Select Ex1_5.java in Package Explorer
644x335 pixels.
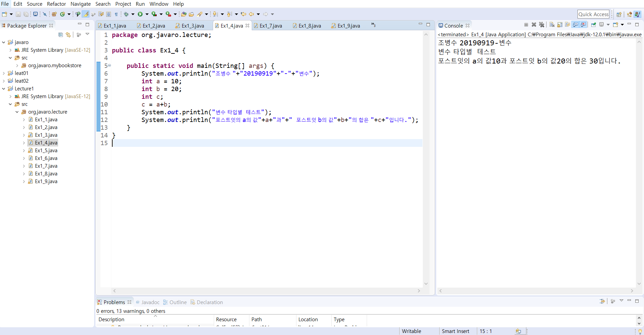coord(46,151)
